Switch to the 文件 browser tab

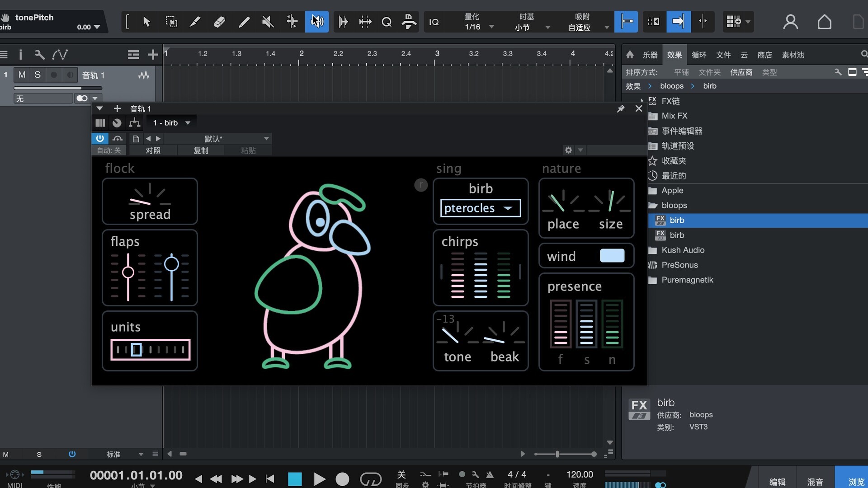(723, 55)
